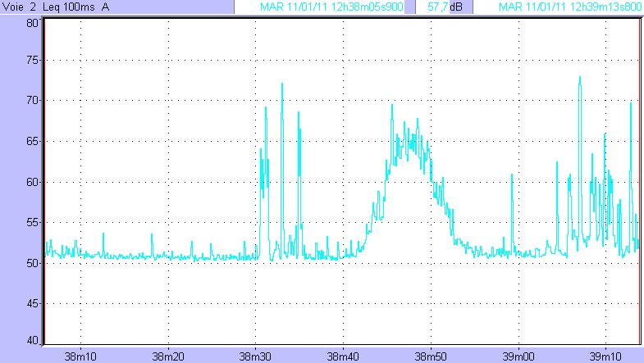This screenshot has height=363, width=644.
Task: Click the top of the broad hump near 38m47
Action: pyautogui.click(x=411, y=135)
